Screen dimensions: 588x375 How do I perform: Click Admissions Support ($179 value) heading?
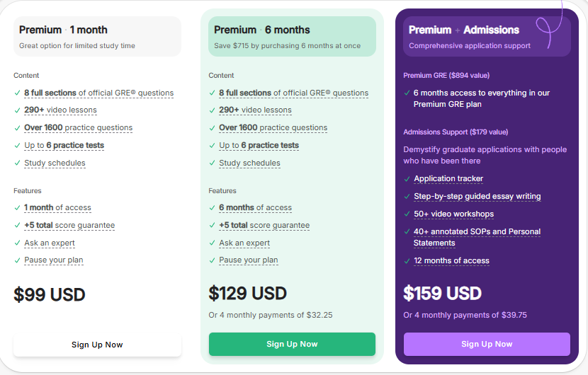click(x=456, y=132)
